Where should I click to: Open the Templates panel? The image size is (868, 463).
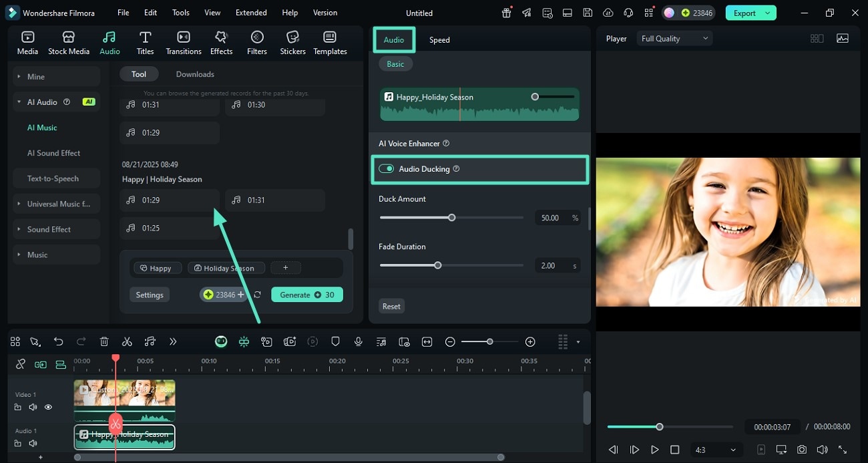[x=330, y=43]
